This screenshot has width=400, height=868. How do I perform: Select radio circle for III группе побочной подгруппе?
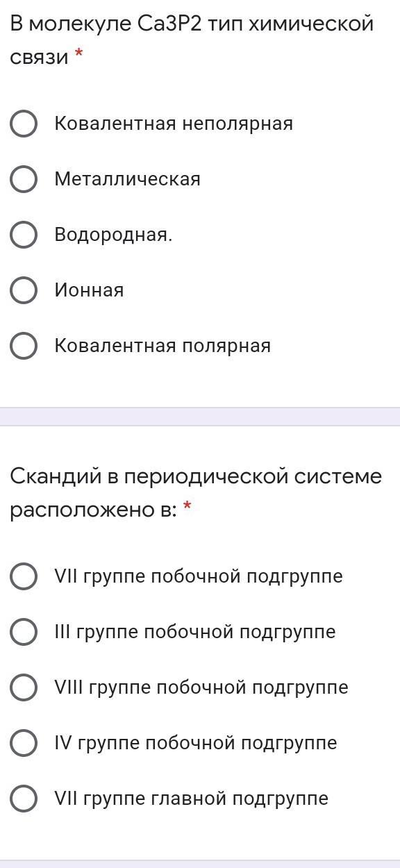[24, 632]
